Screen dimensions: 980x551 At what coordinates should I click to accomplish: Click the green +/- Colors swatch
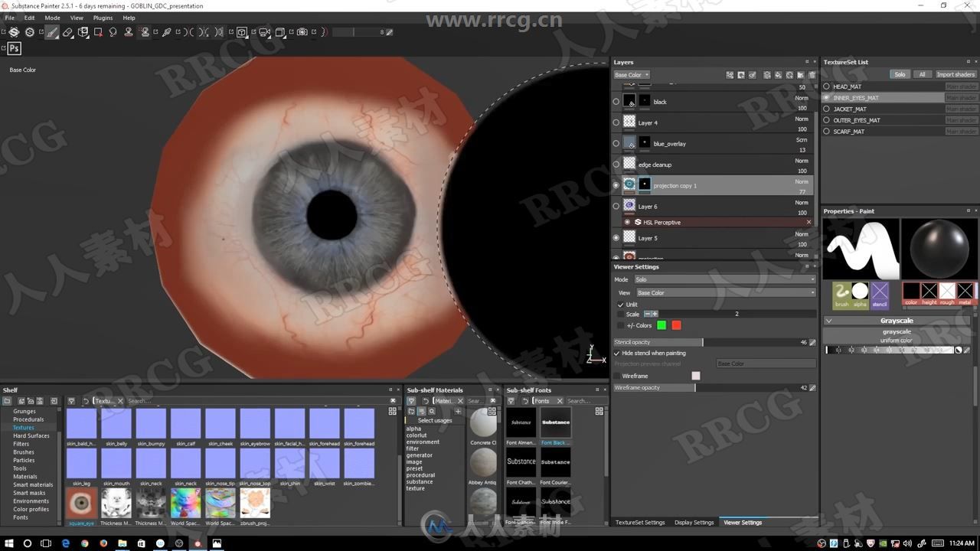click(661, 325)
